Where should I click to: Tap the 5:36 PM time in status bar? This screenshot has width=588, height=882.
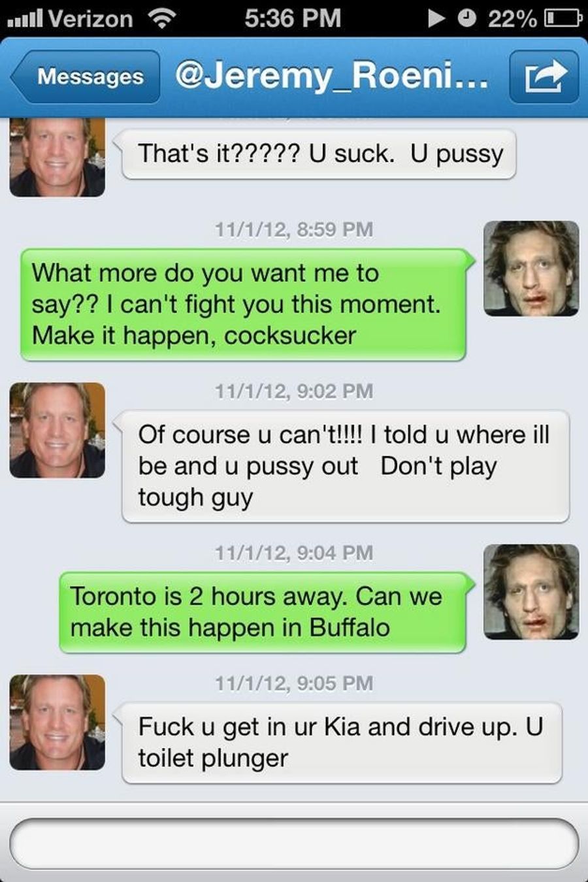293,18
